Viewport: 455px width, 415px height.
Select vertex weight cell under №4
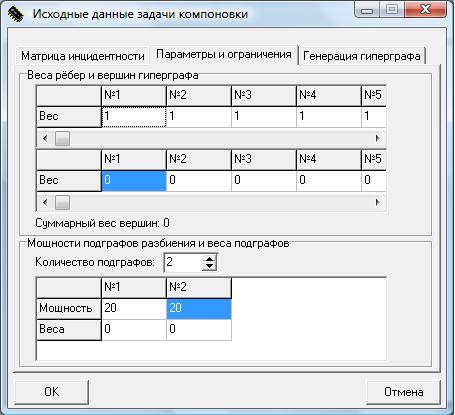click(329, 181)
